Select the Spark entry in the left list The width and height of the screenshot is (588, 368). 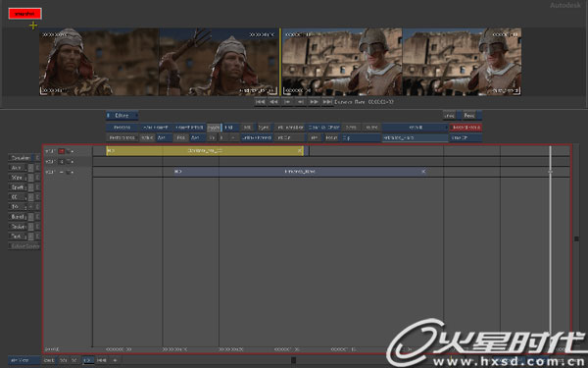[x=18, y=187]
